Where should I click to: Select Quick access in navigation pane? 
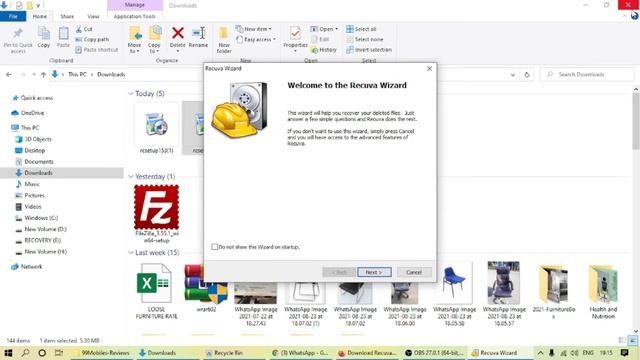37,98
